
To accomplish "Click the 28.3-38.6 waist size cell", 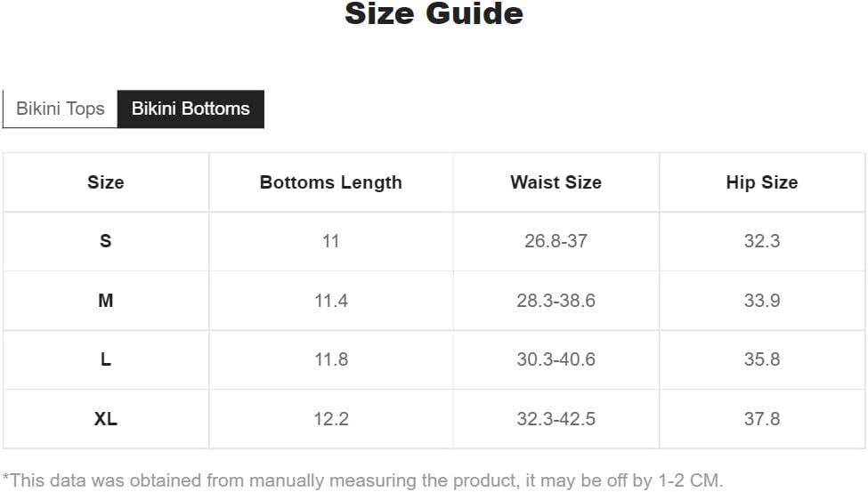I will [x=556, y=301].
